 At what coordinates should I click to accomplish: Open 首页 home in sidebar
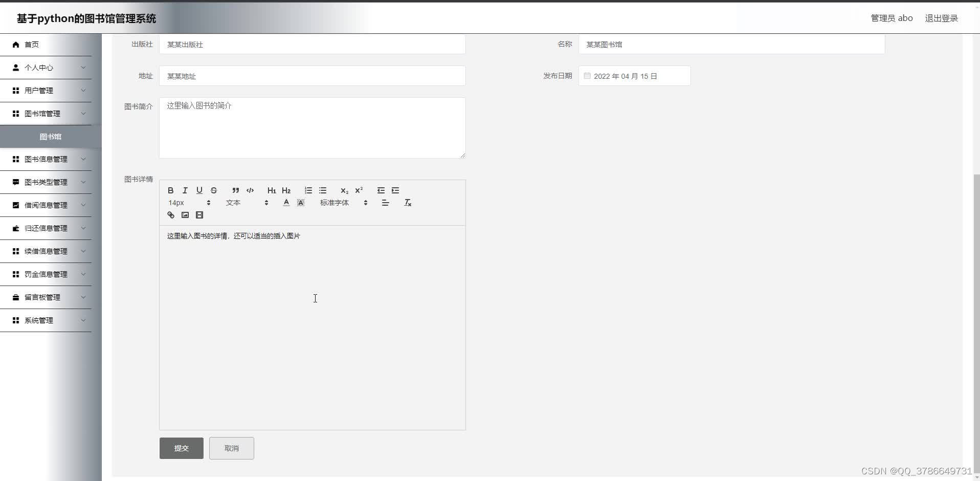tap(46, 45)
